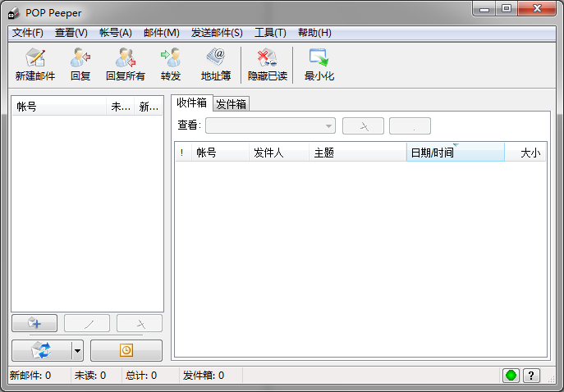Click the delete button beside 查看 dropdown
Viewport: 564px width, 392px height.
[364, 125]
